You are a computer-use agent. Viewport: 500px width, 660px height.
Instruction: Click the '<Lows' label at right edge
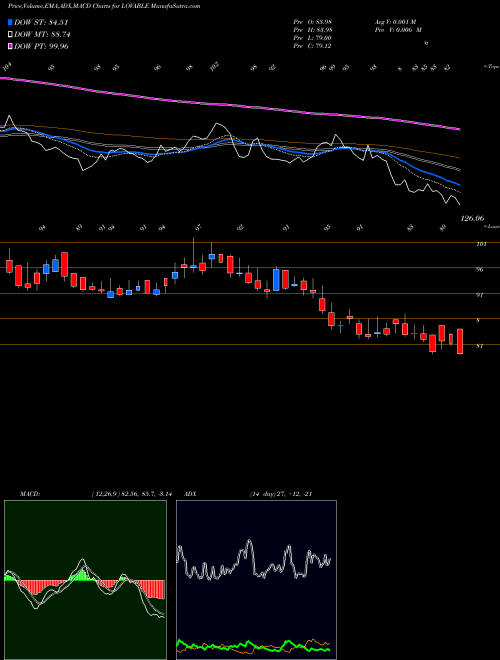[492, 226]
